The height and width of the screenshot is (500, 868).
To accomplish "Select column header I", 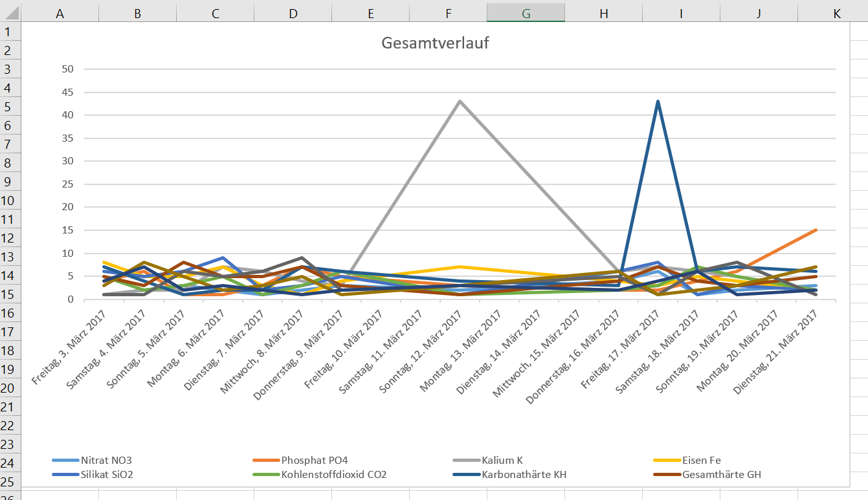I will [x=682, y=12].
